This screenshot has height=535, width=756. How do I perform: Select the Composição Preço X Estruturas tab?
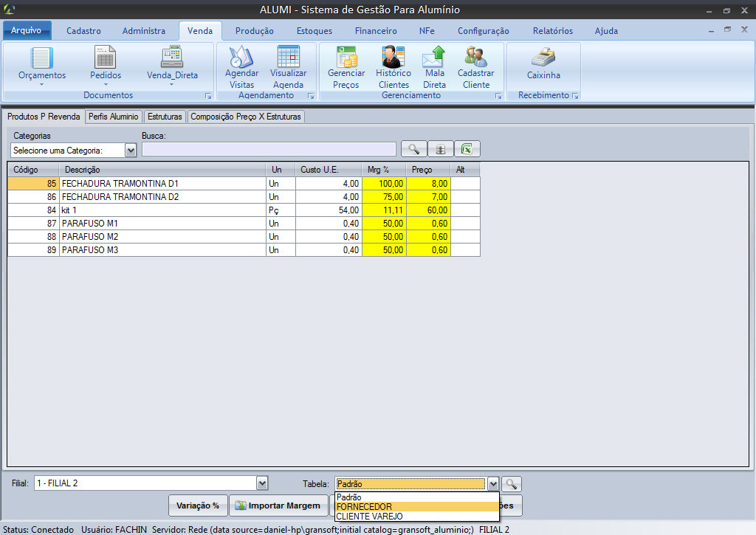click(x=245, y=117)
